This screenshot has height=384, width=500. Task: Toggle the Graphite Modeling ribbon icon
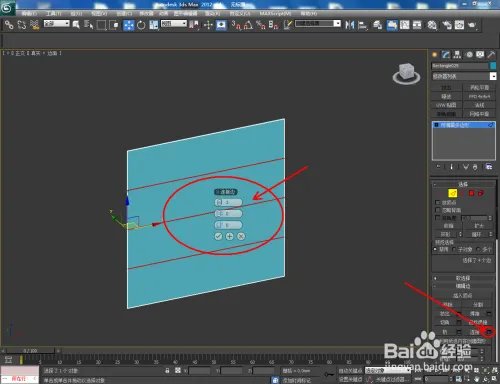(x=392, y=25)
